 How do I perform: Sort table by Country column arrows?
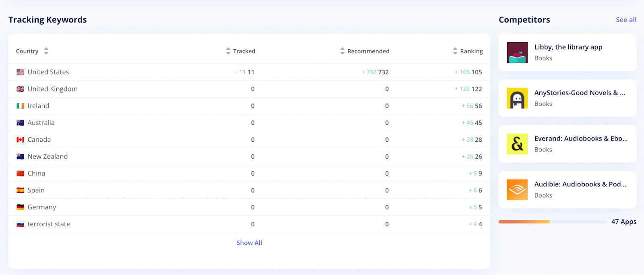click(46, 51)
